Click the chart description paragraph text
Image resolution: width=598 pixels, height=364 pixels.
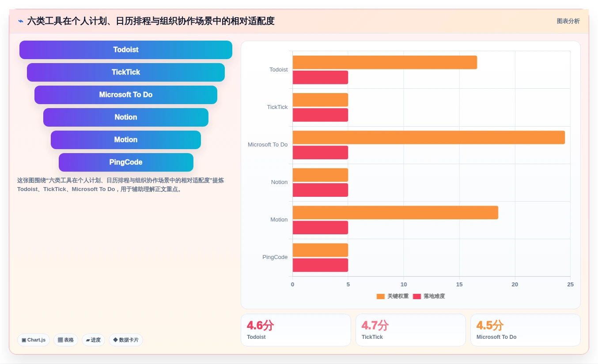(x=121, y=185)
